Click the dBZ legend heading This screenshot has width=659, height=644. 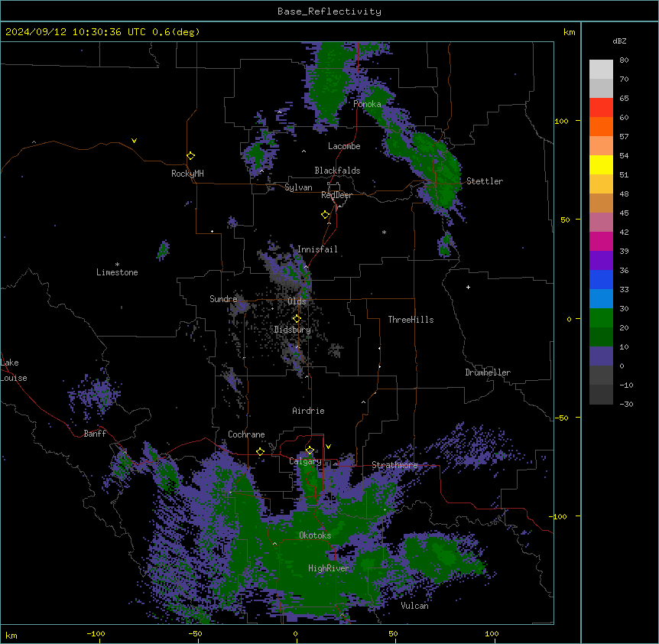(x=619, y=41)
